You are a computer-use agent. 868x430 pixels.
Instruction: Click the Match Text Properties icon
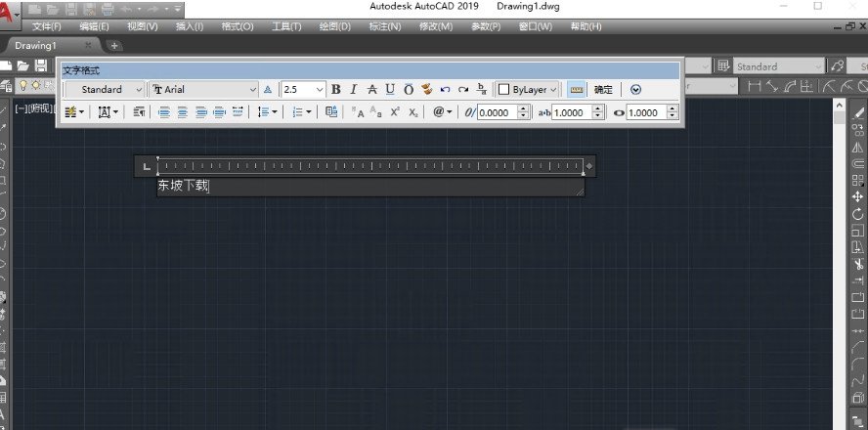426,89
